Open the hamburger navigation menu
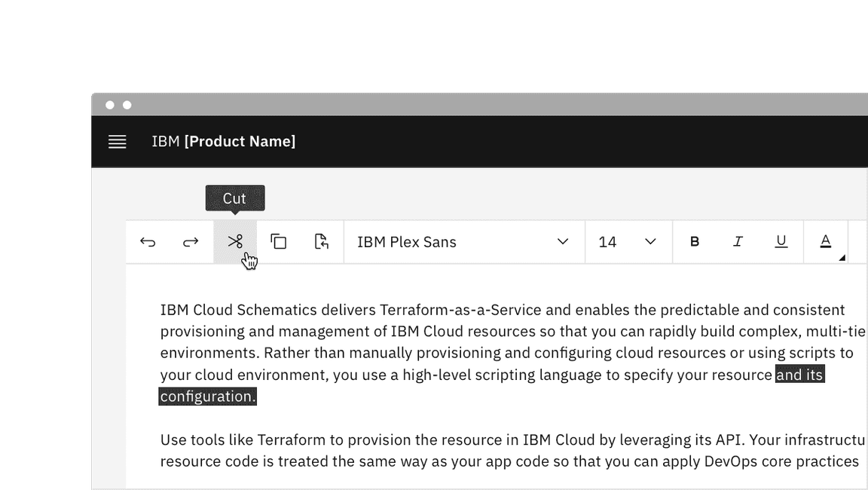The width and height of the screenshot is (868, 490). tap(117, 141)
